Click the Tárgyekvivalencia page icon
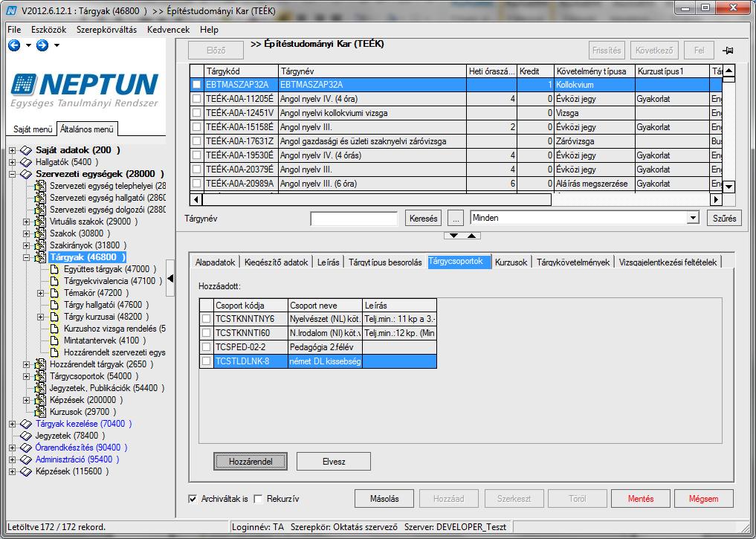This screenshot has width=756, height=539. click(54, 281)
